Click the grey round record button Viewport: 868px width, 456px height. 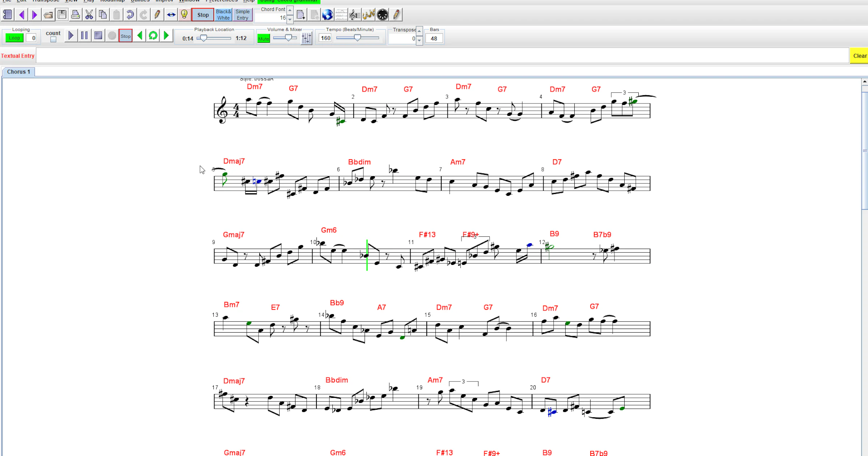click(x=112, y=35)
